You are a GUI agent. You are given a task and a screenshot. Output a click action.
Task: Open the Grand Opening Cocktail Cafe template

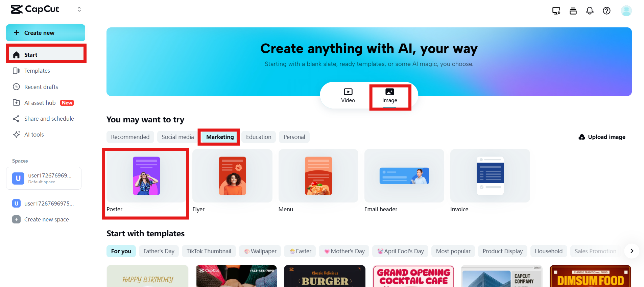coord(413,276)
